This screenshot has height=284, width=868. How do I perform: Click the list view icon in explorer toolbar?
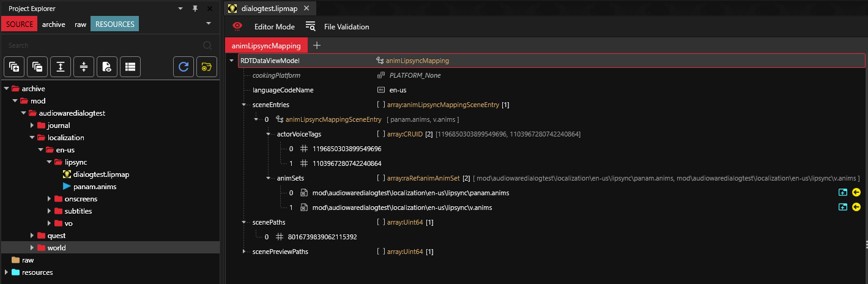click(x=130, y=67)
